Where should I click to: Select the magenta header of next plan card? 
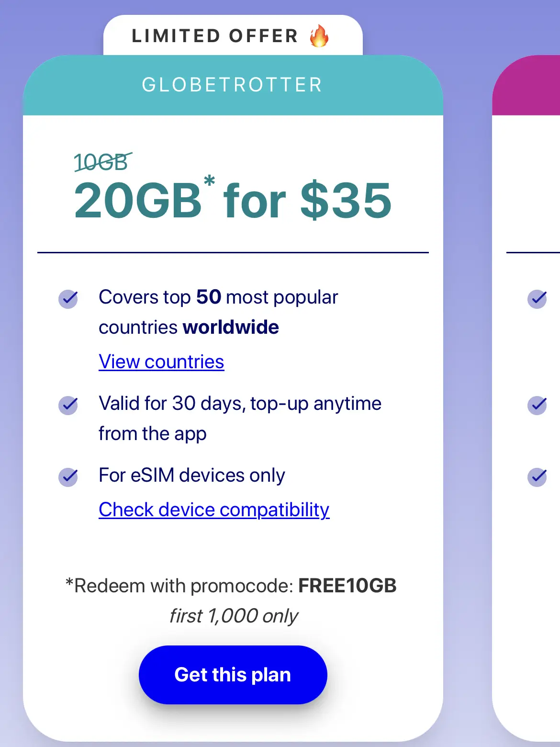click(526, 85)
